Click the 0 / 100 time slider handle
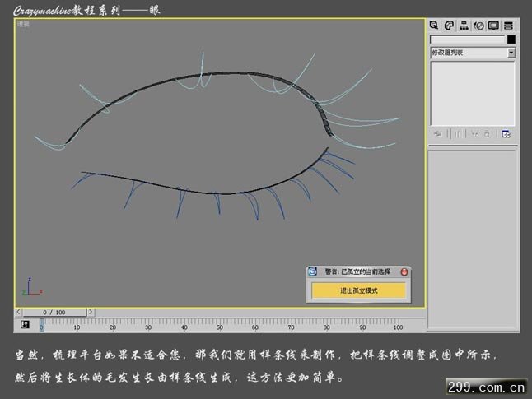 point(54,313)
